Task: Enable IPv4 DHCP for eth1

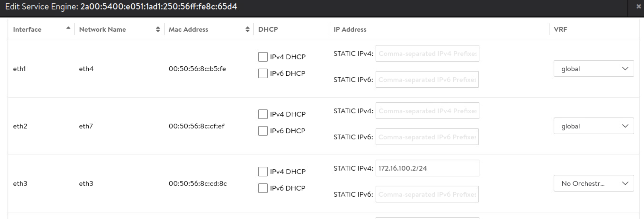Action: [x=263, y=57]
